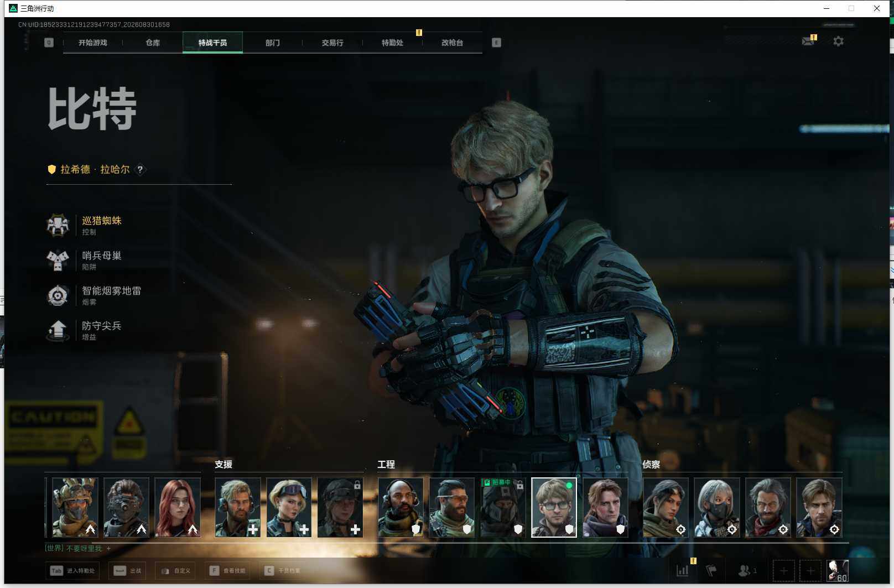View the 巡猎蜘蛛 skill name
894x588 pixels.
click(x=102, y=221)
